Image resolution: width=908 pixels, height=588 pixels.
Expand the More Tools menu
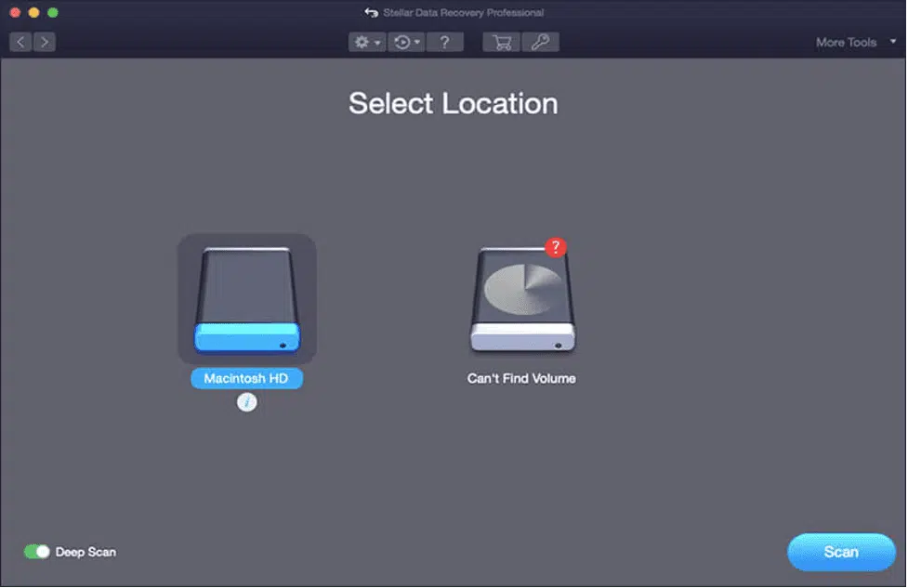tap(851, 43)
